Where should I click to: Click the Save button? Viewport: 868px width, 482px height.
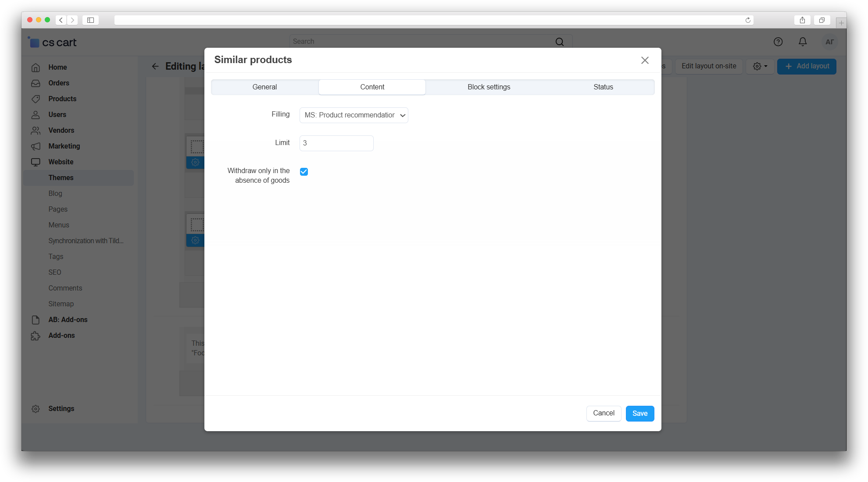coord(639,414)
